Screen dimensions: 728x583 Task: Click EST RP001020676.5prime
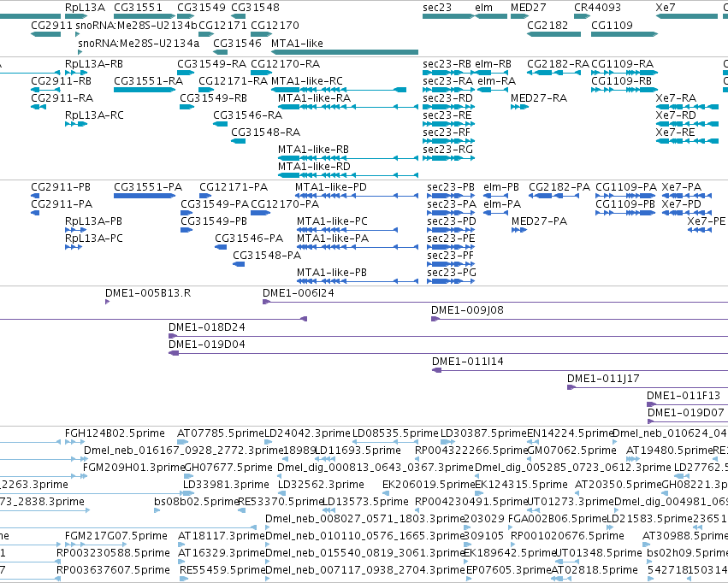tap(567, 537)
